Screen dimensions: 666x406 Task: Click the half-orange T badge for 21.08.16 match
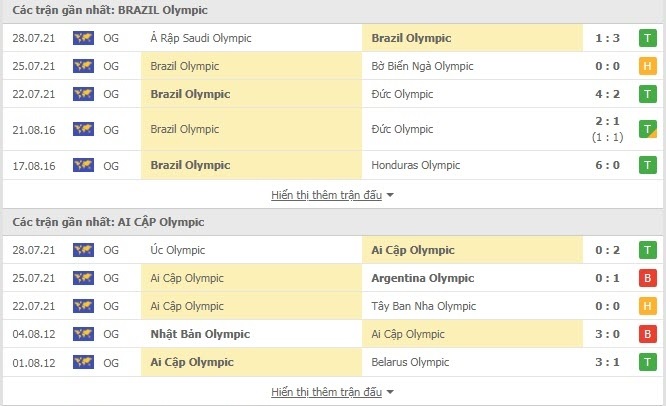pyautogui.click(x=647, y=129)
